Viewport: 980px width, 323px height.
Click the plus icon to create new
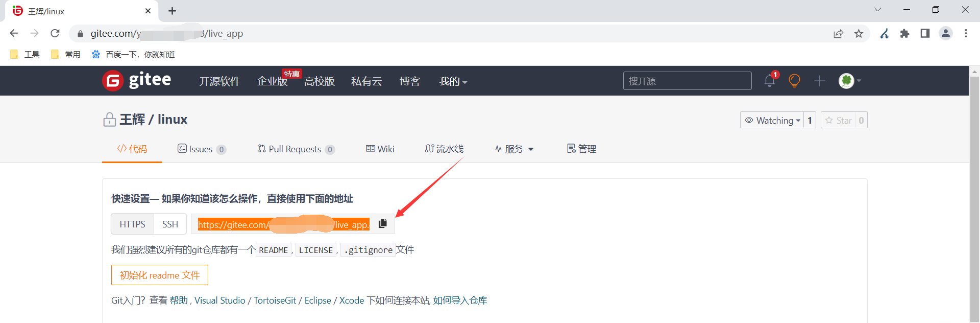820,81
